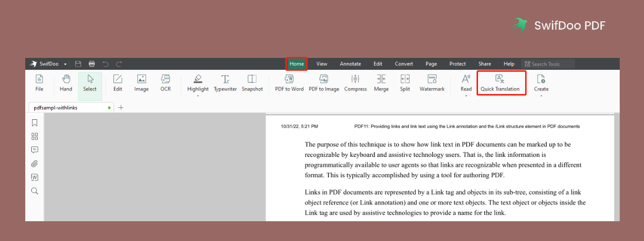Open the Edit ribbon tab
This screenshot has width=644, height=241.
[x=378, y=64]
